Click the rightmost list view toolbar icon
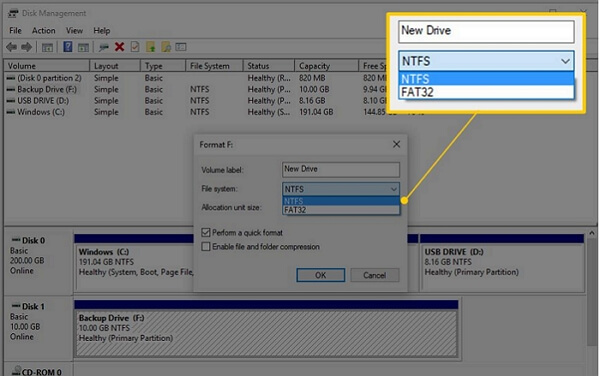 [x=181, y=47]
